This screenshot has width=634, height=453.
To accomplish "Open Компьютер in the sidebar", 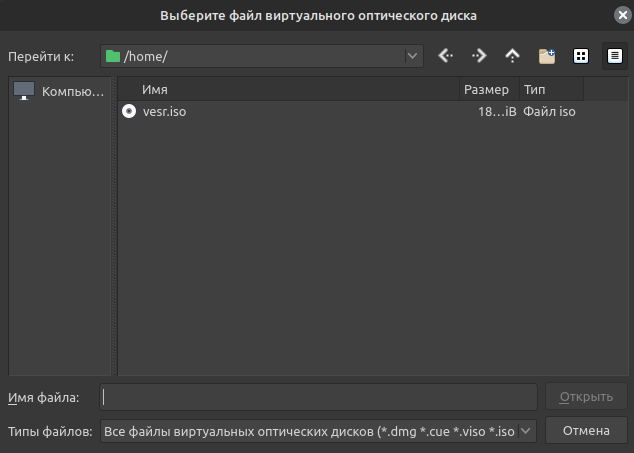I will coord(60,91).
